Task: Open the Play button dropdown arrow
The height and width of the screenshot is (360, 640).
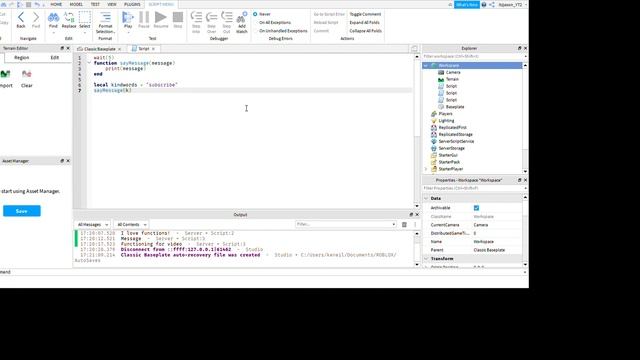Action: [x=128, y=32]
